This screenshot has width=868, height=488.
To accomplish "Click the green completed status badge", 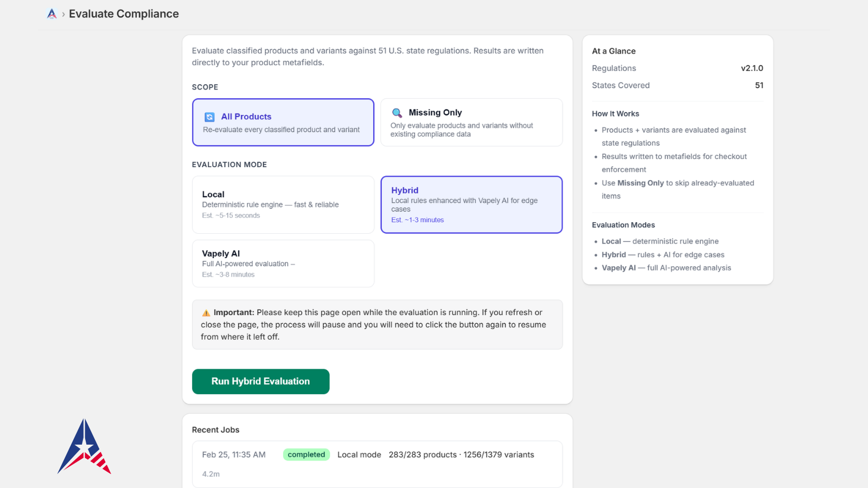I will [306, 455].
